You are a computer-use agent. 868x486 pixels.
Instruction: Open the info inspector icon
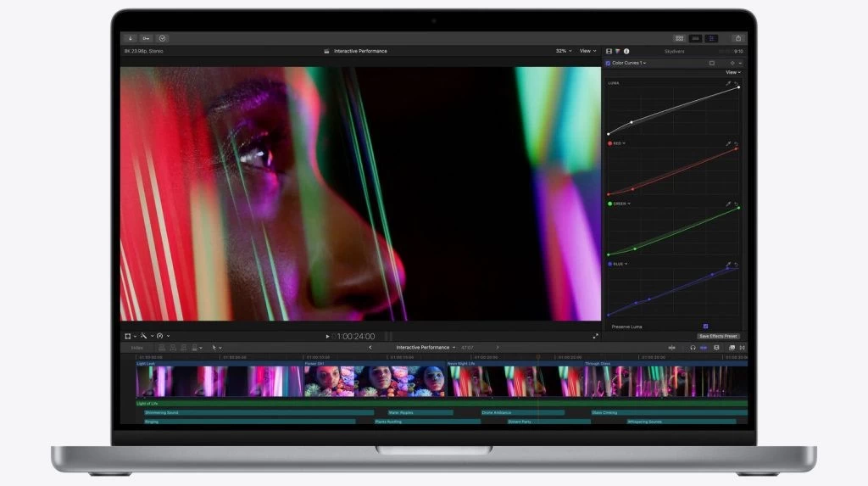click(x=626, y=51)
